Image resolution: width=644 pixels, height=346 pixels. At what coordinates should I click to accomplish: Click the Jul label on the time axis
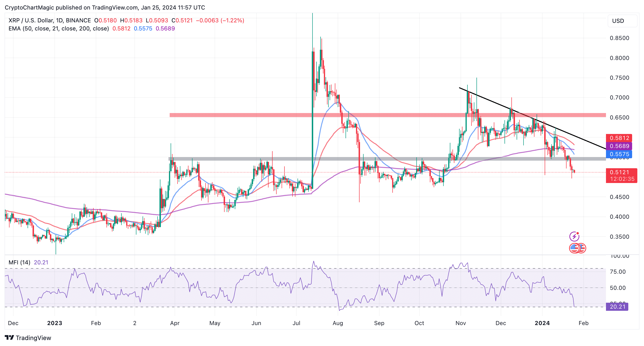pyautogui.click(x=296, y=323)
